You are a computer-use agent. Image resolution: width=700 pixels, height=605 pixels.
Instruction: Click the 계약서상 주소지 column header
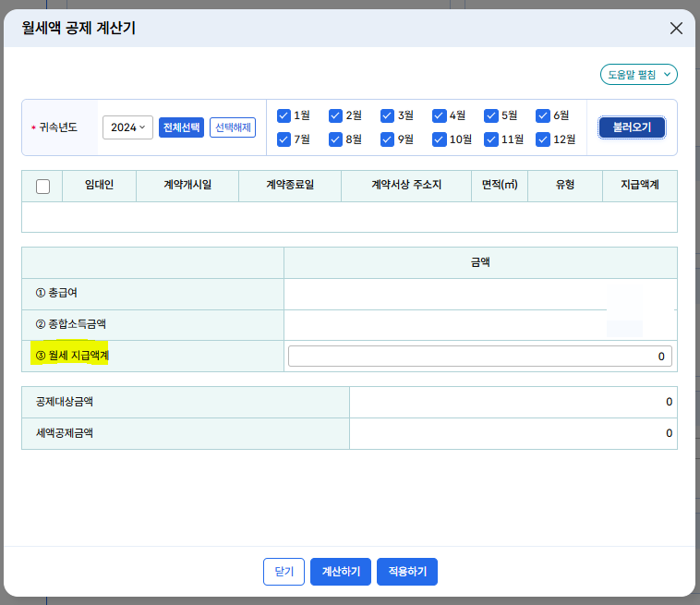[x=406, y=185]
